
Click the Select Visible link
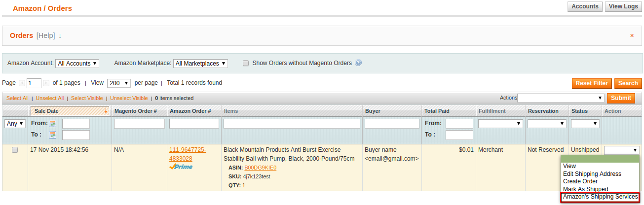point(87,98)
